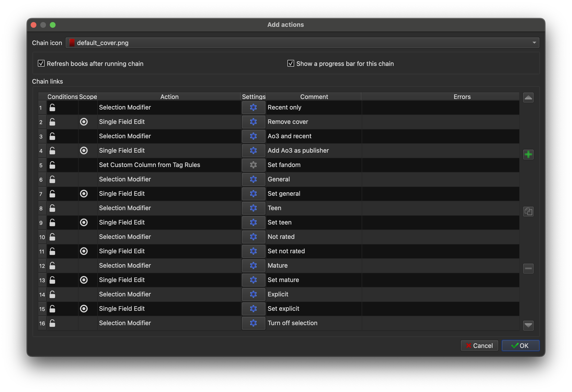Click scope target icon in row 2

click(84, 122)
